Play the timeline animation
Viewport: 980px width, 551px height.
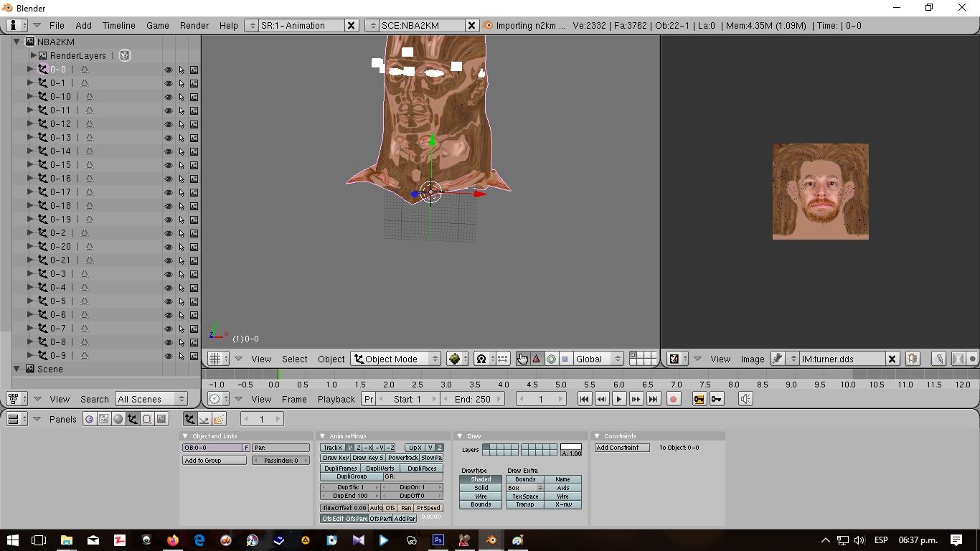pos(619,399)
